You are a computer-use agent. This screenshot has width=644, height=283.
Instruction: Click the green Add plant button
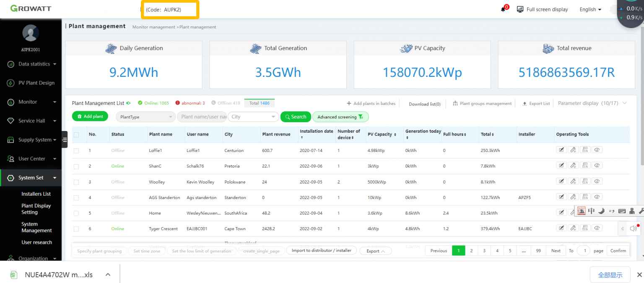point(90,116)
